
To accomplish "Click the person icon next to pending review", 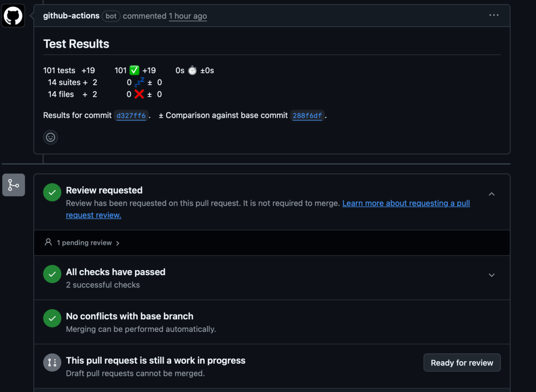I will click(48, 242).
